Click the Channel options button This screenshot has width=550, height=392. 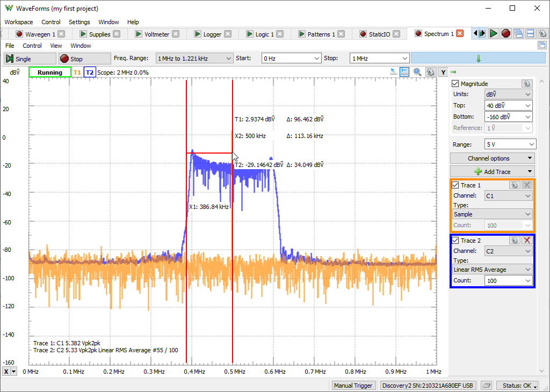[x=493, y=158]
